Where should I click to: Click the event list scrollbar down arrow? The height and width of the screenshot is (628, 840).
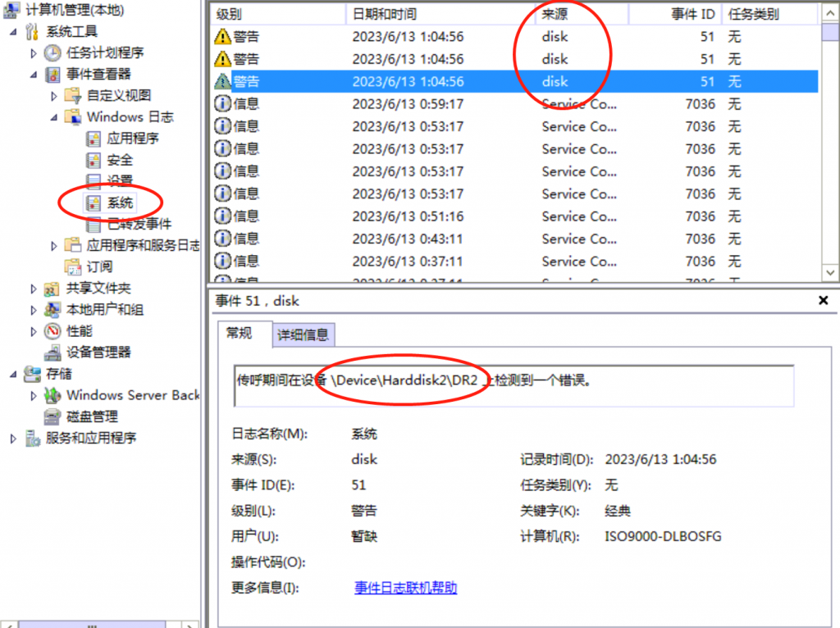click(831, 271)
